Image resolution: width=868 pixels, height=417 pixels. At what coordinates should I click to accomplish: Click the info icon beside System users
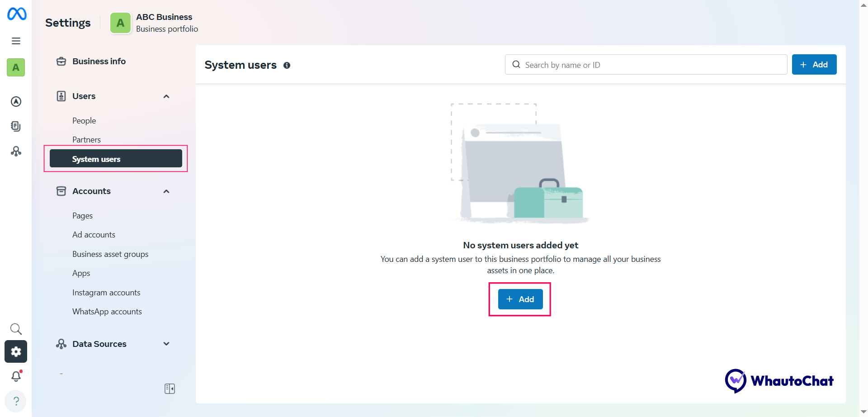[287, 66]
